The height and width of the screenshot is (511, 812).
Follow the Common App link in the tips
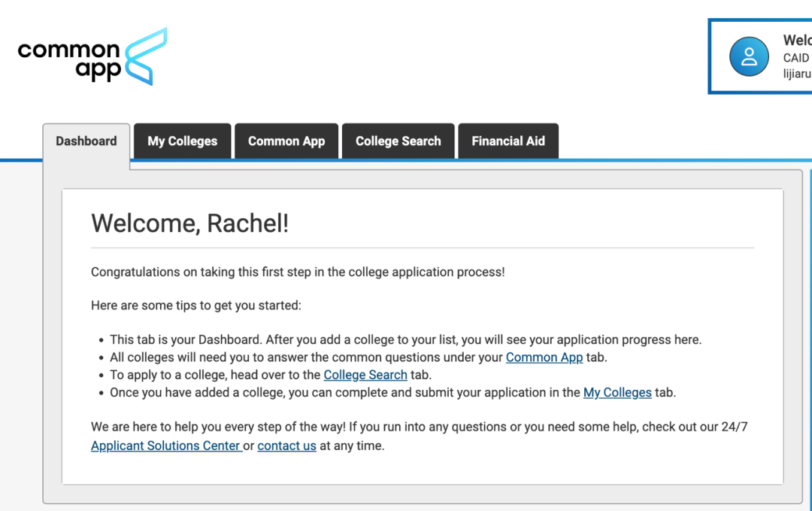[x=544, y=357]
